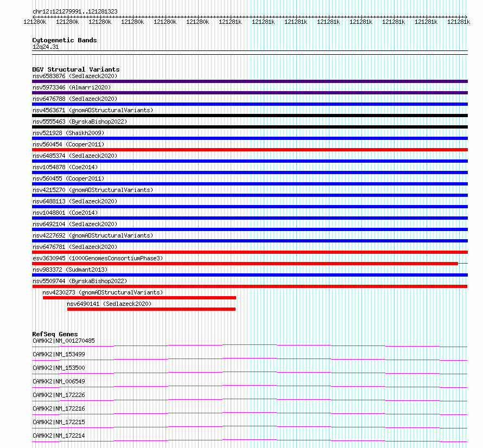Click the blue bar under nsv983372
Screen dimensions: 483x448
pyautogui.click(x=250, y=275)
